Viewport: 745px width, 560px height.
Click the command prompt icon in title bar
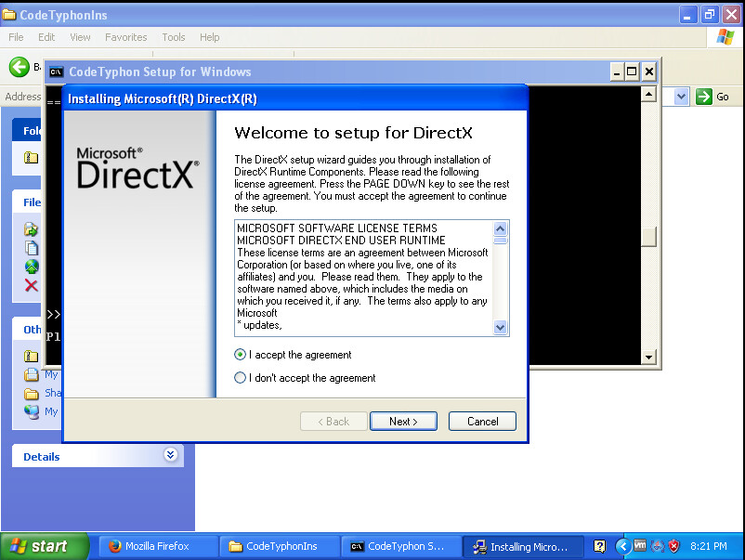pyautogui.click(x=57, y=72)
